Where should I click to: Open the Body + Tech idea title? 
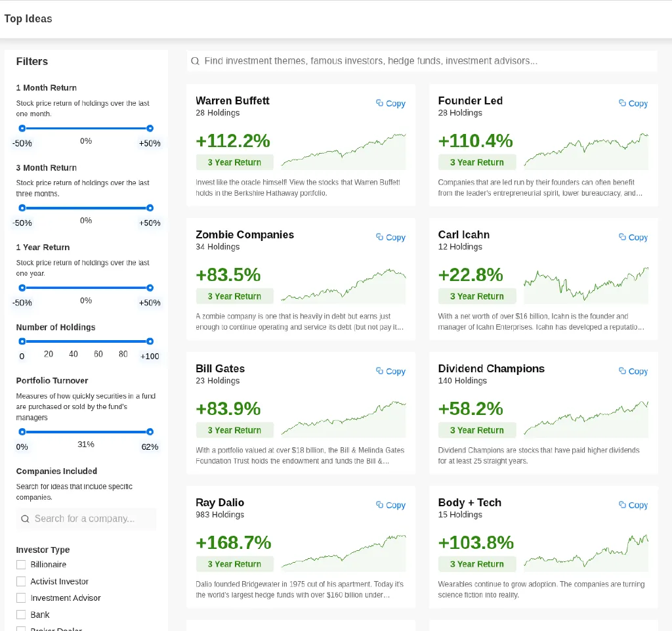[470, 502]
